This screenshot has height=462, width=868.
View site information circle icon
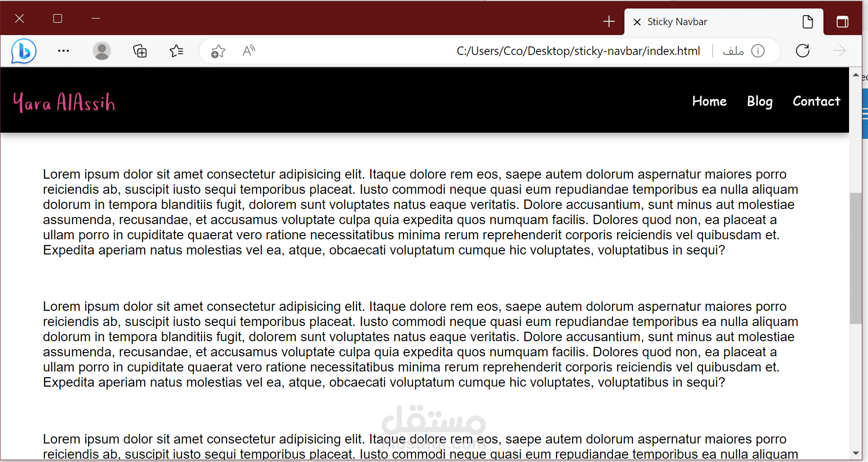(x=758, y=51)
